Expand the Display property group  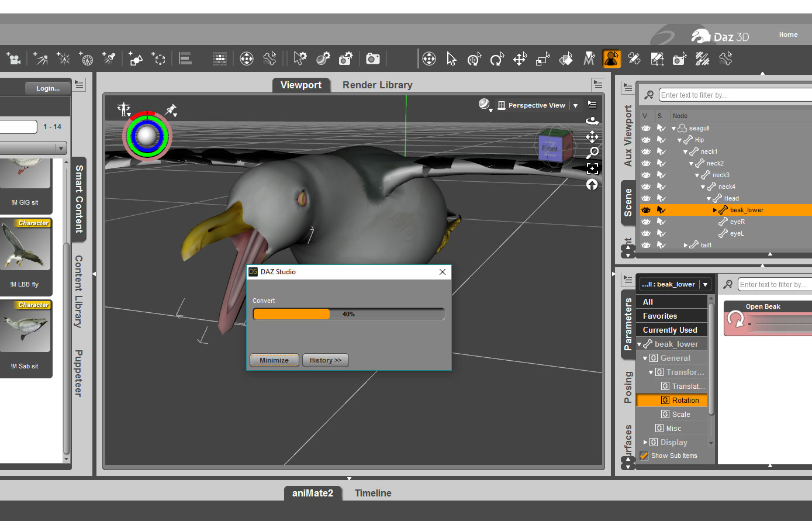(x=645, y=443)
